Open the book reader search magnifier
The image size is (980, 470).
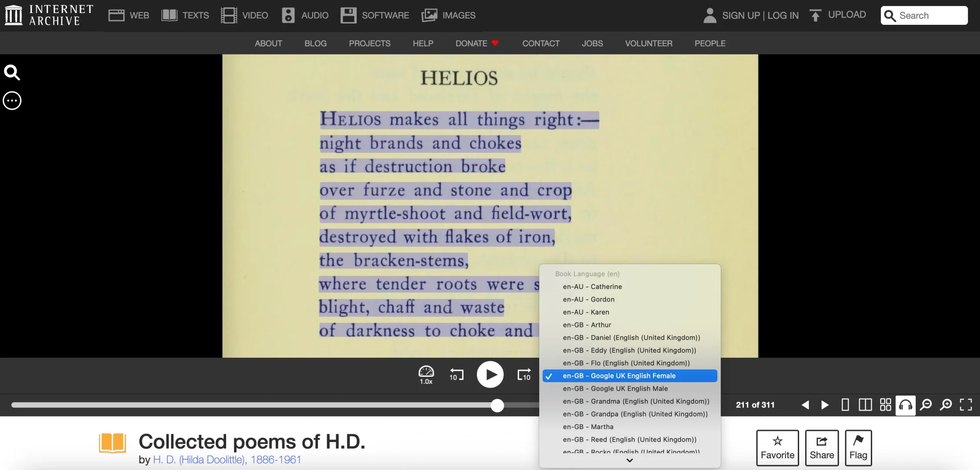coord(12,73)
